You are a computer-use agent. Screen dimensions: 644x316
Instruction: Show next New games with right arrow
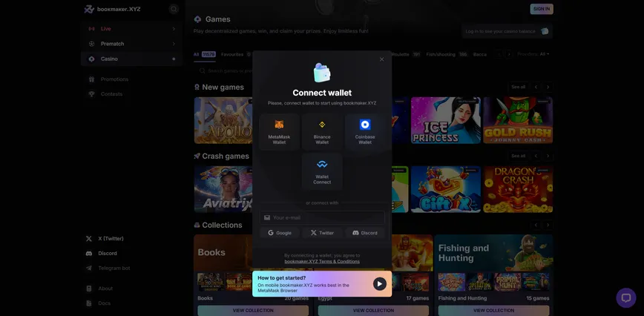548,87
